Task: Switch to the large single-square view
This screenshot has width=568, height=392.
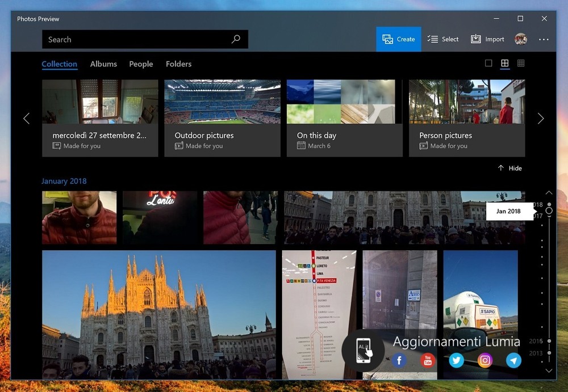Action: 488,63
